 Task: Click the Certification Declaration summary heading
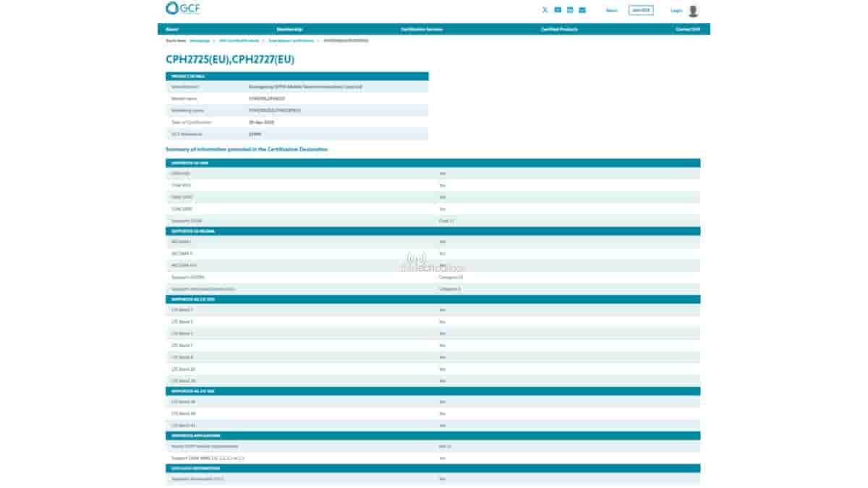(x=247, y=149)
